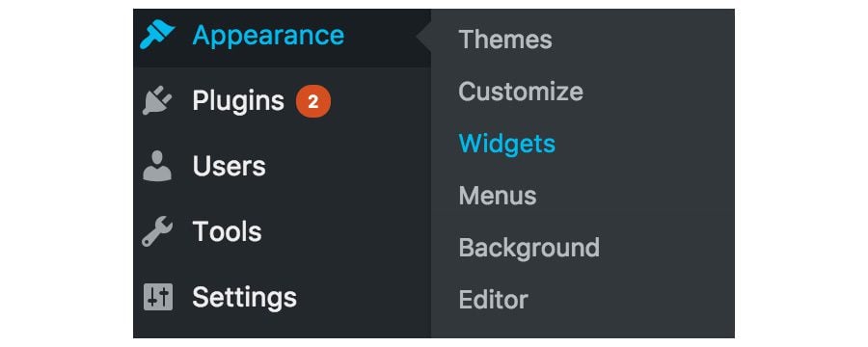
Task: Go to the Users menu label
Action: click(x=230, y=166)
